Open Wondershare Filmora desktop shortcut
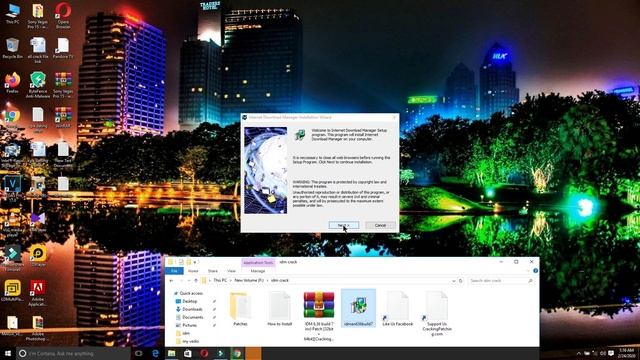This screenshot has width=640, height=360. tap(12, 258)
